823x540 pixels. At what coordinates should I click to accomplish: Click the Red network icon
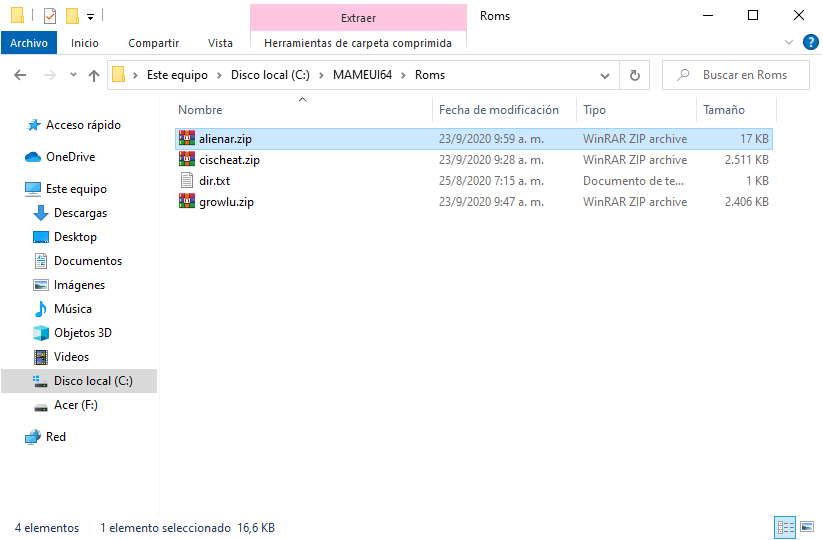point(33,437)
